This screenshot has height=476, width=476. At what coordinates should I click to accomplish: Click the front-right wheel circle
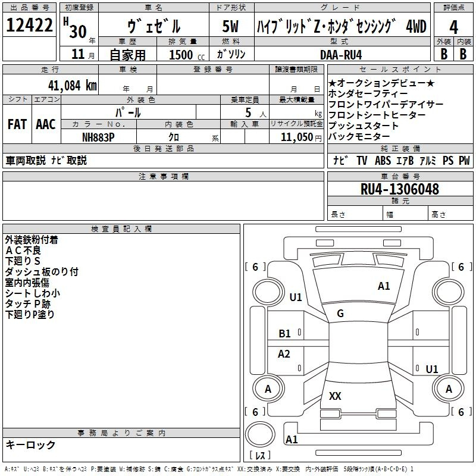click(449, 292)
